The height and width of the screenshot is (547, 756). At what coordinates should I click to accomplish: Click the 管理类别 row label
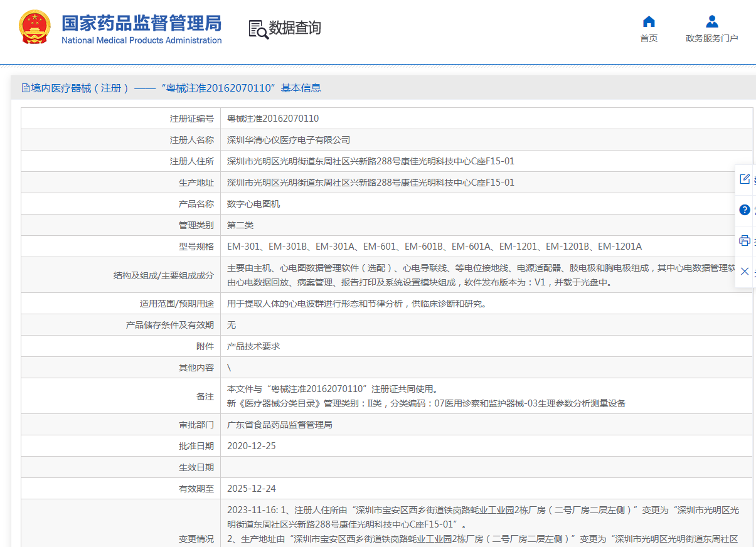pos(196,225)
